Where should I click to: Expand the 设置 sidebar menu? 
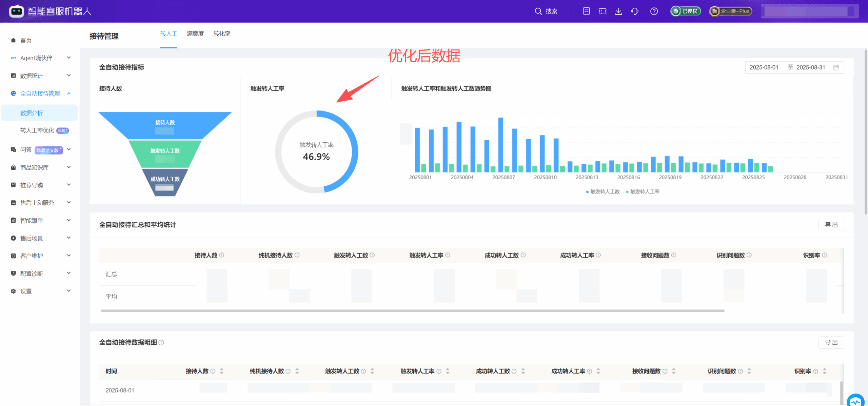(x=26, y=291)
